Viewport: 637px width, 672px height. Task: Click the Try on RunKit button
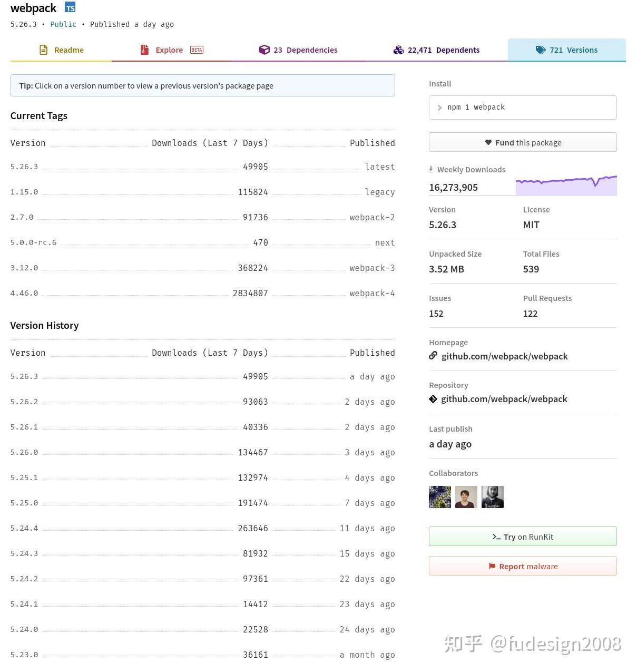(x=523, y=537)
